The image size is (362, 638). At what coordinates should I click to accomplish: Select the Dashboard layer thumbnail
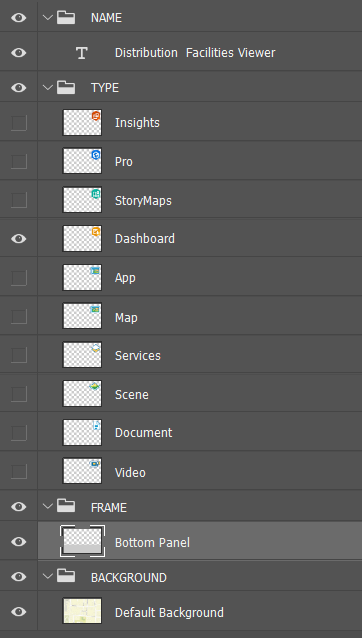(x=82, y=238)
